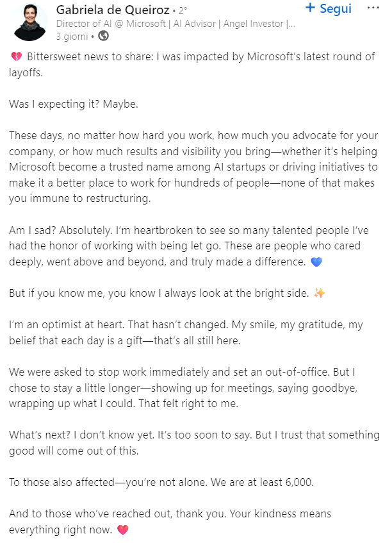Viewport: 392px width, 543px height.
Task: Click the broken heart emoji
Action: point(17,57)
